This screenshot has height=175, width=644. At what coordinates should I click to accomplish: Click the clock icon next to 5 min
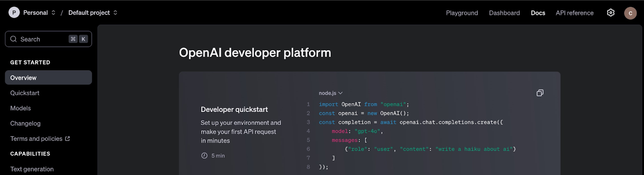[x=204, y=156]
